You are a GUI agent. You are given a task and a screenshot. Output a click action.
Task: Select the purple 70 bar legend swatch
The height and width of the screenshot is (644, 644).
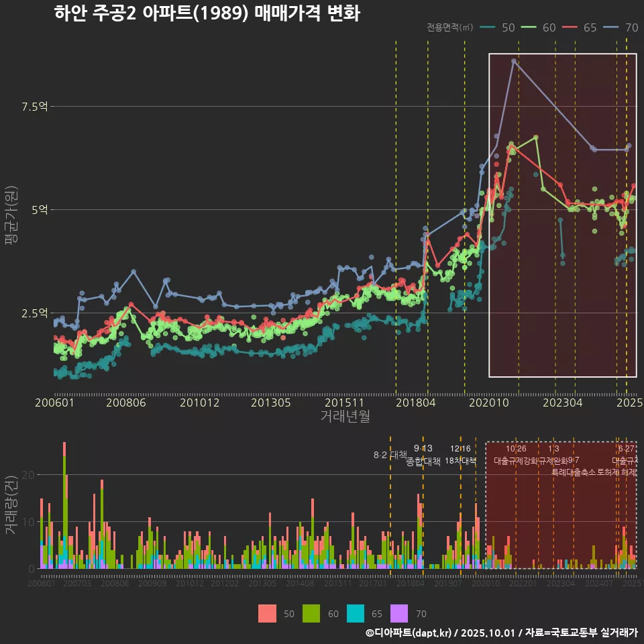coord(400,613)
